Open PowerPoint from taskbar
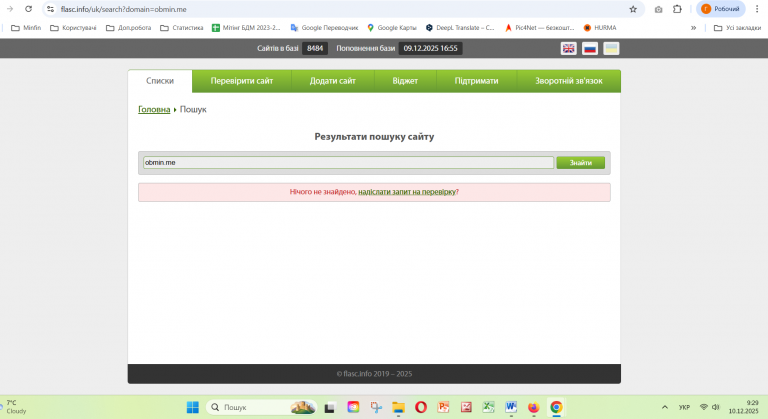The image size is (768, 419). point(443,407)
